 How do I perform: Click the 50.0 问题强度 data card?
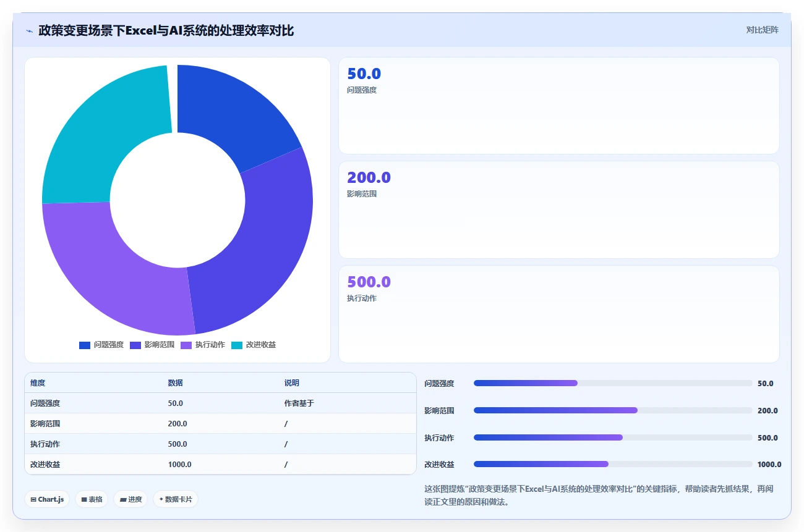[559, 106]
